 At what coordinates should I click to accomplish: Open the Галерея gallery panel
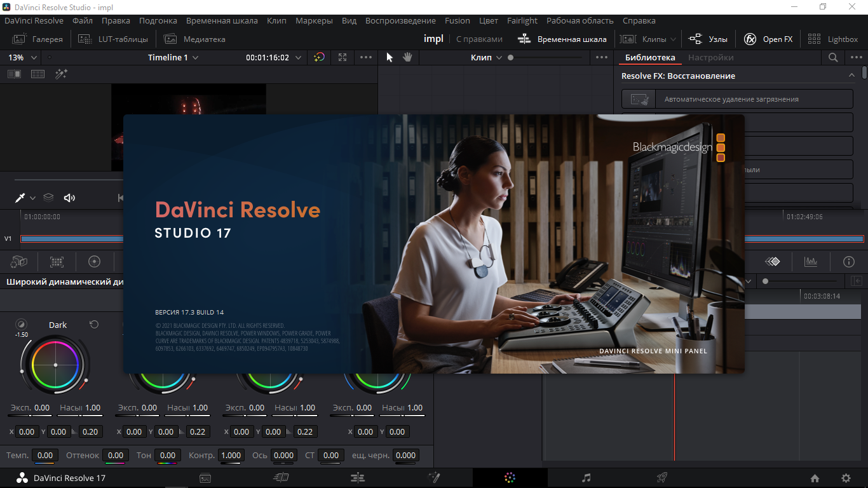pos(38,39)
